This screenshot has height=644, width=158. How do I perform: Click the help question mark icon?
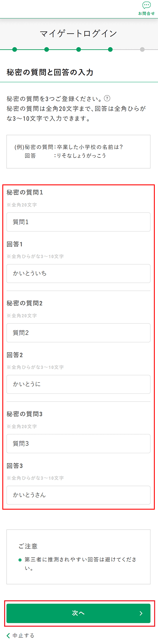click(x=107, y=98)
